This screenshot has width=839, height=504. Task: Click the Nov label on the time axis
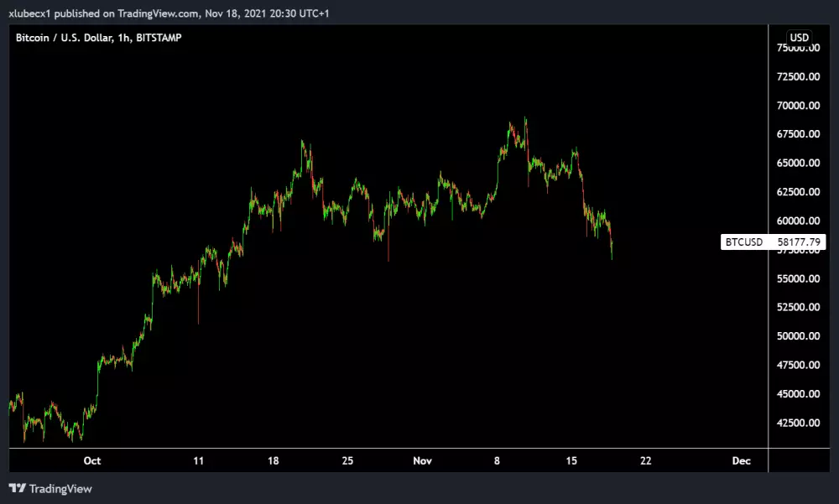[x=422, y=460]
